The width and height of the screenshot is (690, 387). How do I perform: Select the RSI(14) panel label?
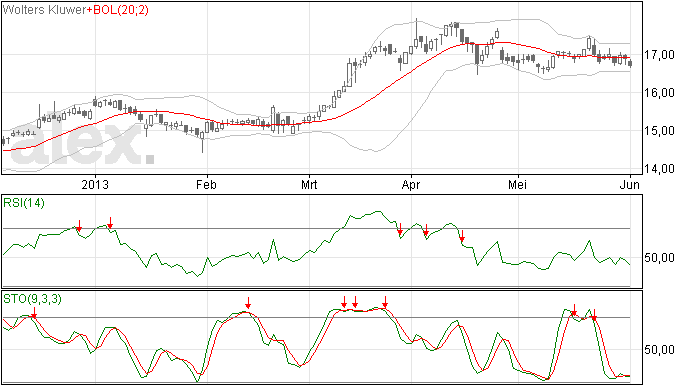pos(24,203)
